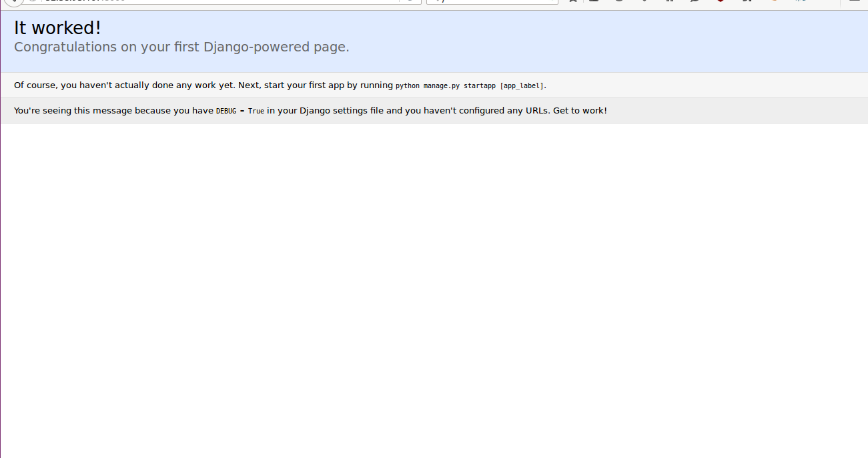Click the browser Back arrow button
868x458 pixels.
click(x=13, y=2)
